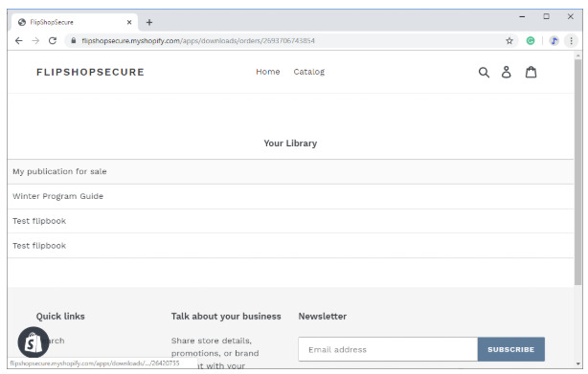588x374 pixels.
Task: Click the scrollbar down arrow
Action: point(577,363)
